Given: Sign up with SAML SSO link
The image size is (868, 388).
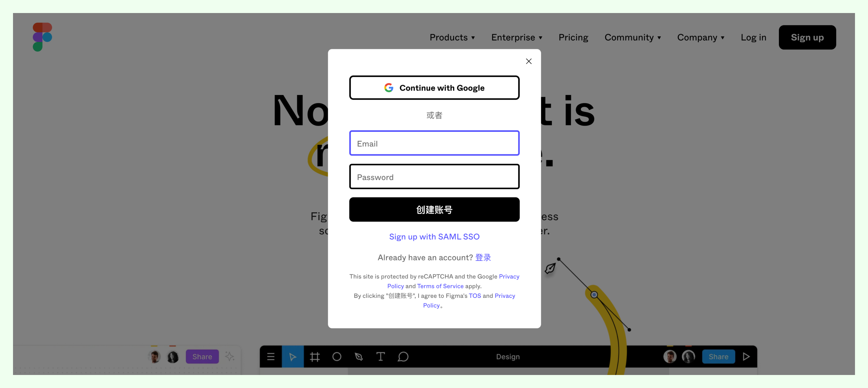Looking at the screenshot, I should pyautogui.click(x=434, y=237).
